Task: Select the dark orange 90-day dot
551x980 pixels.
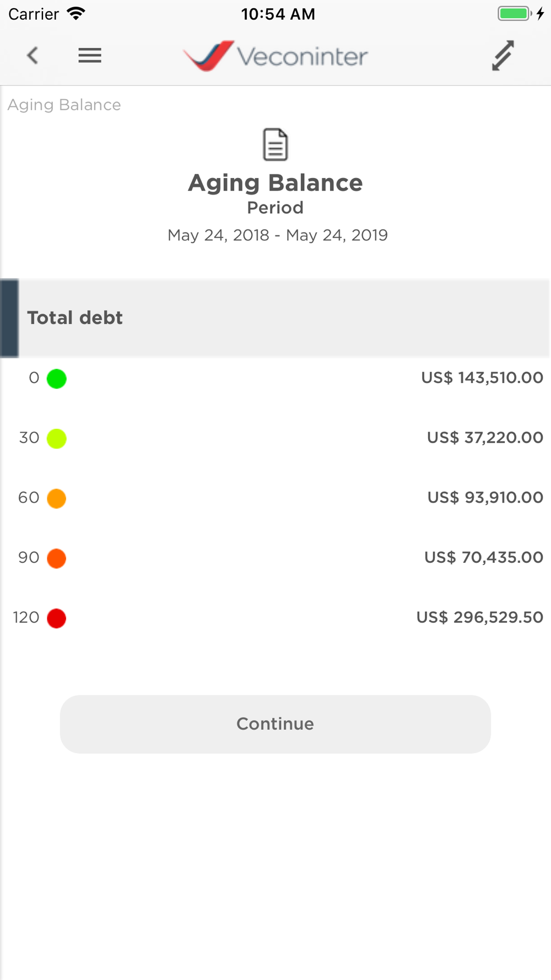Action: coord(57,558)
